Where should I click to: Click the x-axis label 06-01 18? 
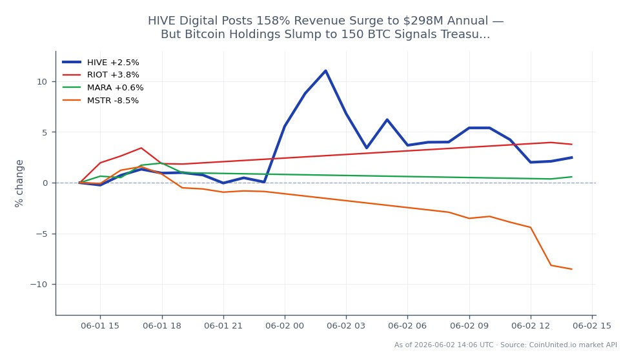tap(162, 326)
